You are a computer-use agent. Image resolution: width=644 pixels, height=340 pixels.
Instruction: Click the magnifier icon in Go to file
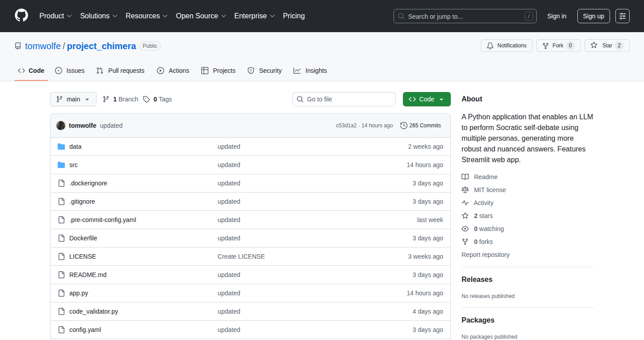point(300,99)
